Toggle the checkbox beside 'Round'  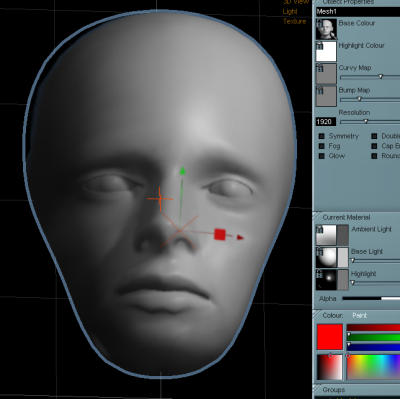[x=374, y=156]
